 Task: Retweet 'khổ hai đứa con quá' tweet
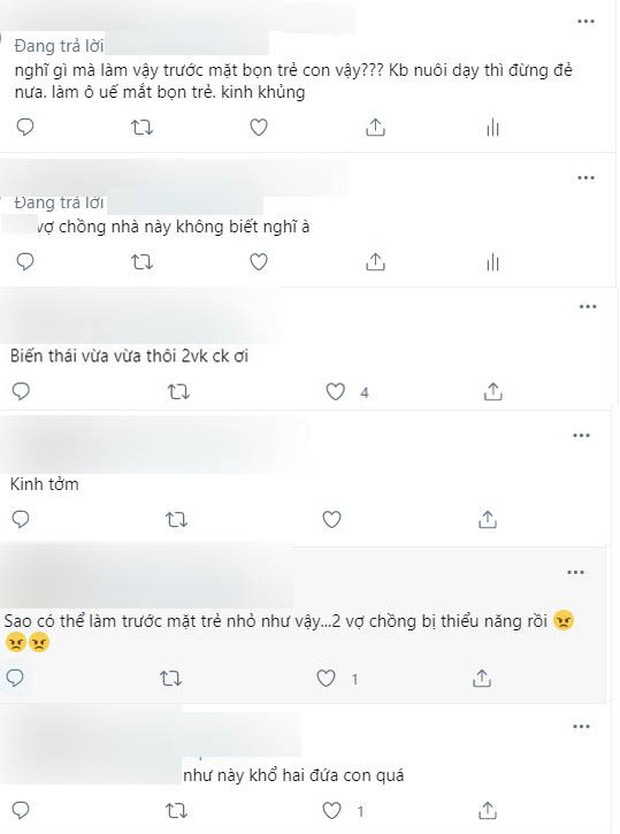coord(176,811)
